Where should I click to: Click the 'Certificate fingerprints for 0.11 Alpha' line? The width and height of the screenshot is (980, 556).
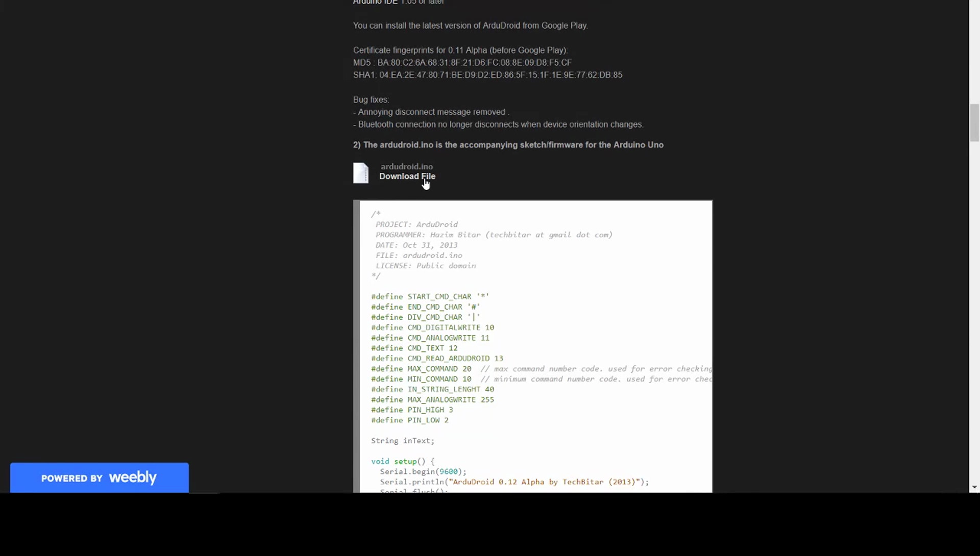(460, 50)
